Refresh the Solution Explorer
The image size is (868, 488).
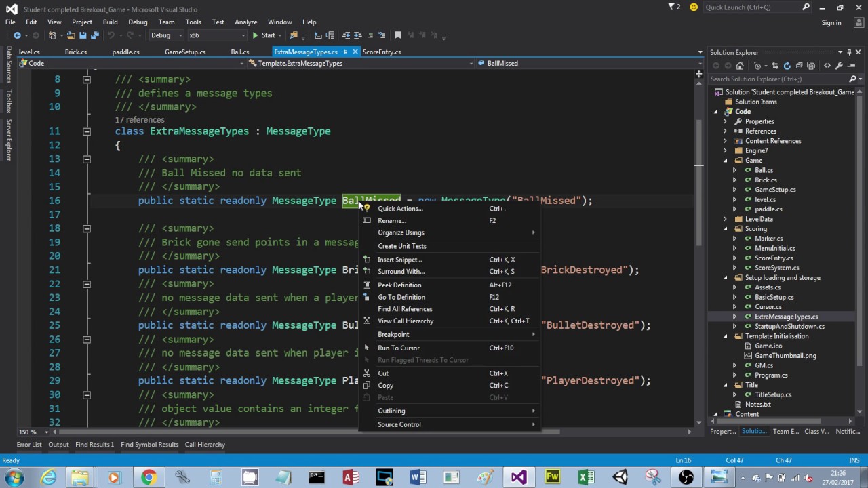point(787,66)
